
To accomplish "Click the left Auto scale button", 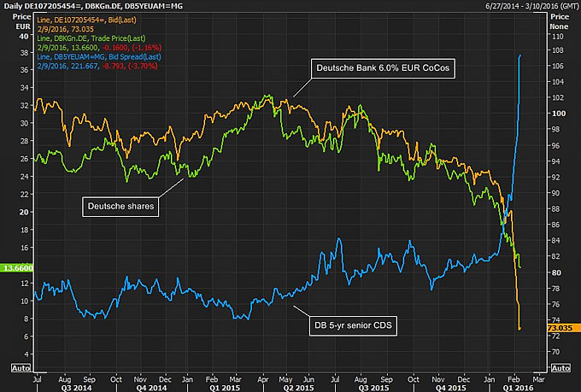I will [x=16, y=367].
